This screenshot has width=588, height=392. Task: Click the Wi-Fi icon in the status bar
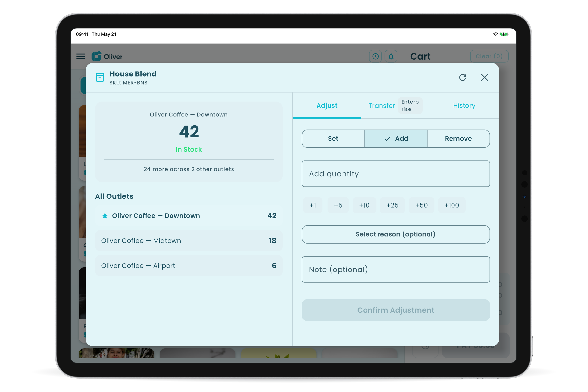point(495,34)
